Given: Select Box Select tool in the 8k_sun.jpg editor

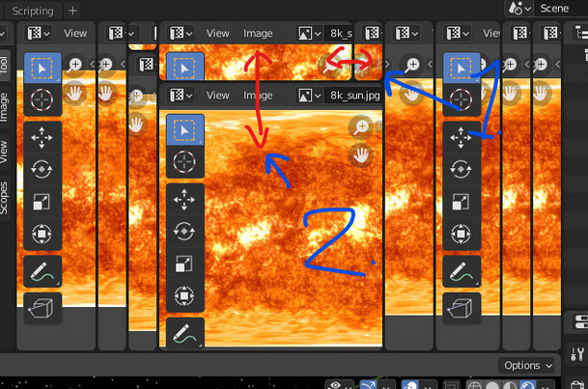Looking at the screenshot, I should pos(184,130).
